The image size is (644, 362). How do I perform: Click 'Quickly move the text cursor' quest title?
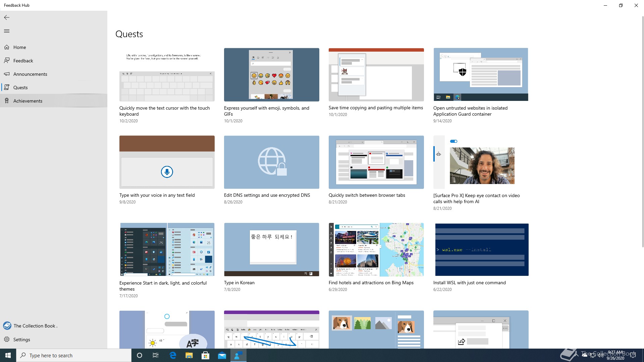click(x=165, y=111)
